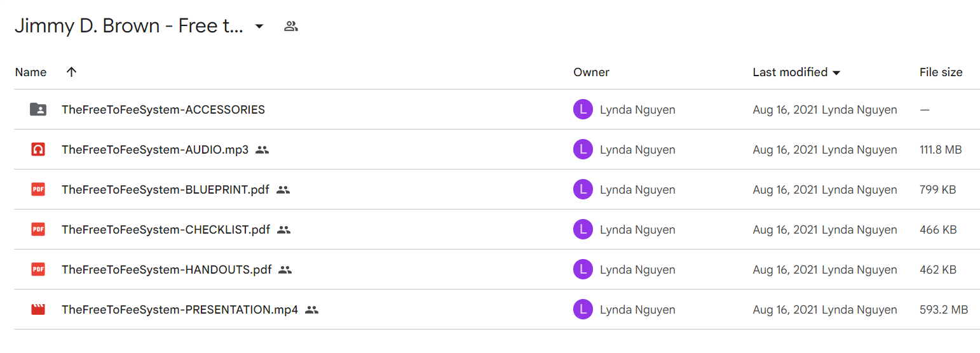The height and width of the screenshot is (353, 980).
Task: Click the shared icon next to CHECKLIST.pdf
Action: point(284,230)
